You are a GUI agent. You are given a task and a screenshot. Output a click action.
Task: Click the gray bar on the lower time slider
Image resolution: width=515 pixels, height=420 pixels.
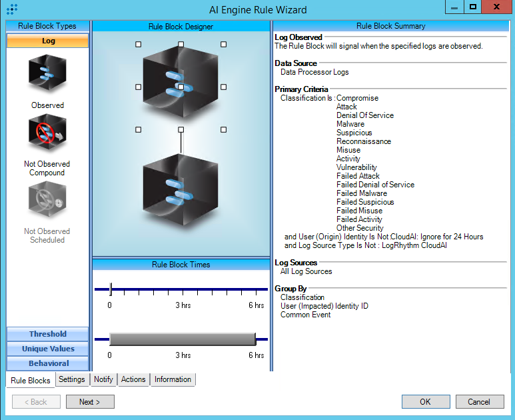coord(183,339)
